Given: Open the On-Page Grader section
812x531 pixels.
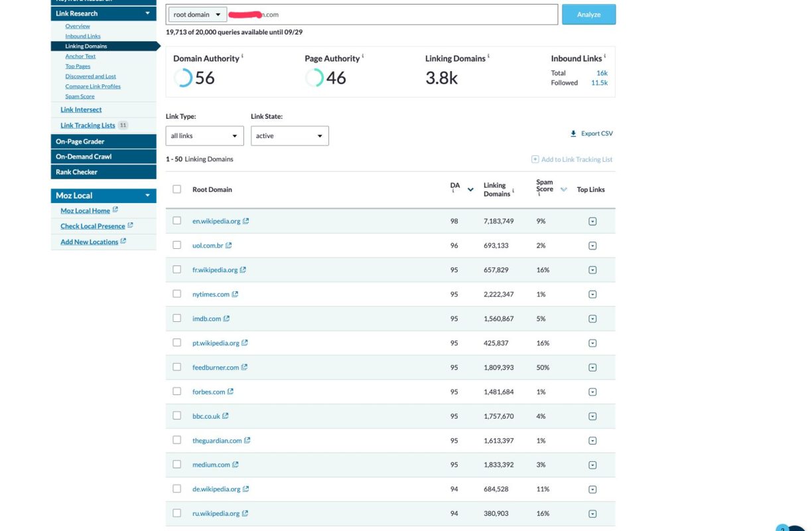Looking at the screenshot, I should coord(103,141).
